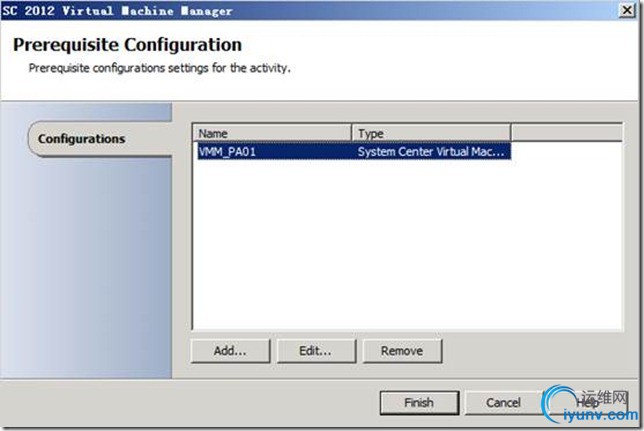Screen dimensions: 644x431
Task: Close the dialog with the X button
Action: click(627, 10)
